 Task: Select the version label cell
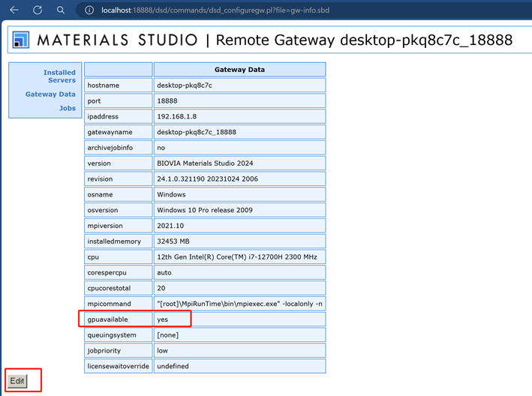118,163
